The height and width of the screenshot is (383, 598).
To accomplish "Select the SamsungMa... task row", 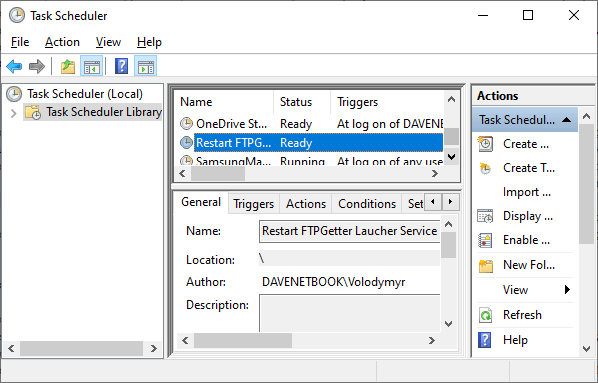I will 311,161.
